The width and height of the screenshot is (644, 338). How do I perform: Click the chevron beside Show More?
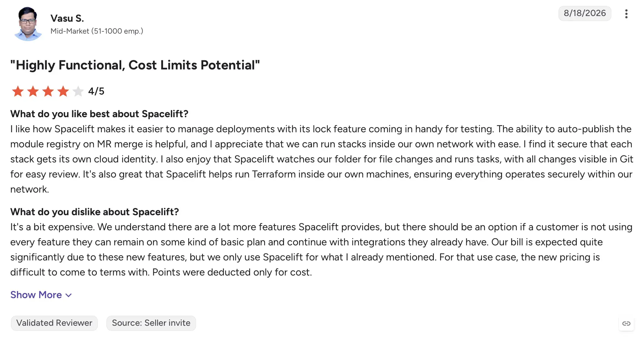click(68, 295)
